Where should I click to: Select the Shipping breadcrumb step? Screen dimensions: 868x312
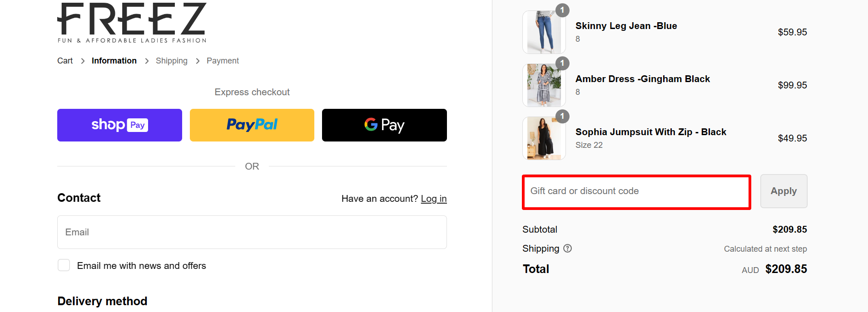(x=171, y=60)
